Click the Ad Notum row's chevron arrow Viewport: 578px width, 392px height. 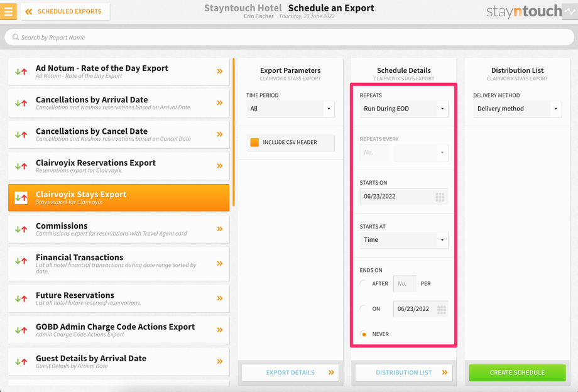click(x=220, y=71)
